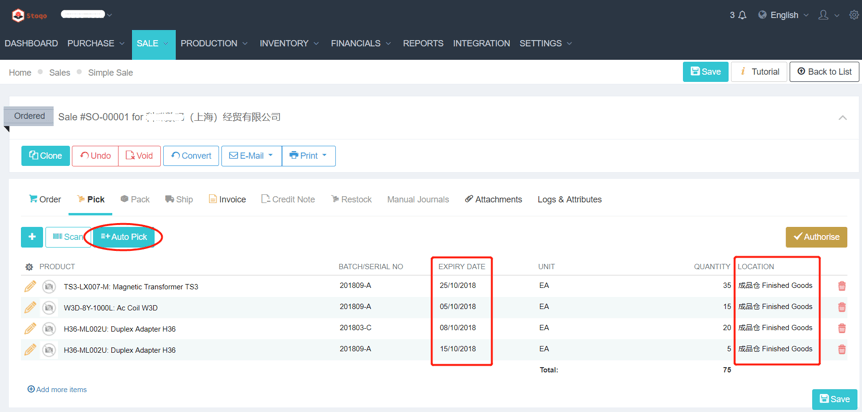Edit the TS3-LX007-M row with pencil
The width and height of the screenshot is (862, 412).
click(x=30, y=286)
